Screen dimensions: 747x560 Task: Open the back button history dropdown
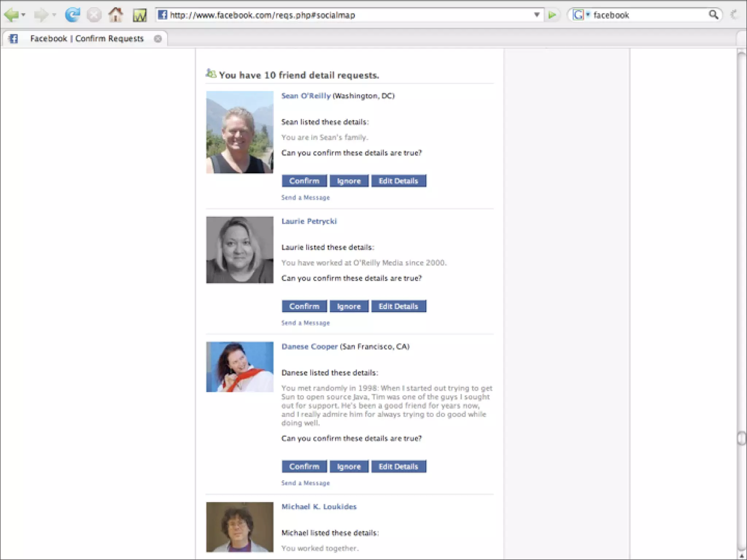23,15
